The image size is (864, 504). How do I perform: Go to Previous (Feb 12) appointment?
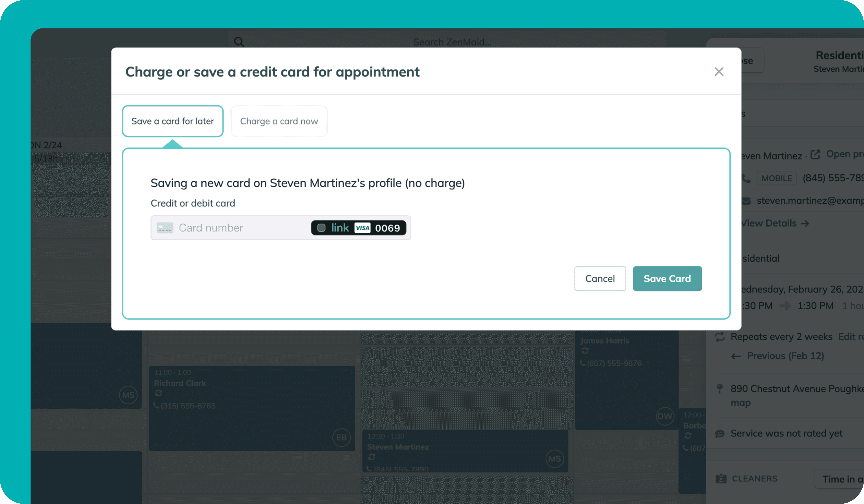click(785, 356)
